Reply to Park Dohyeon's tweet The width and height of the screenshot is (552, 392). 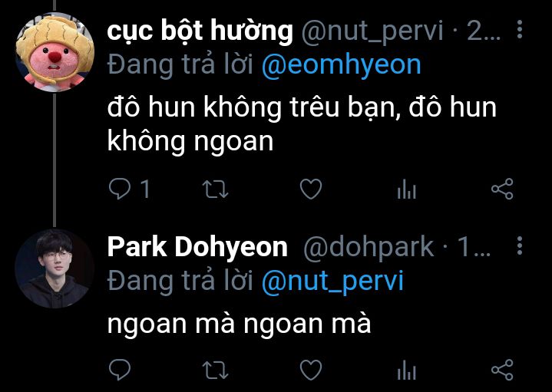tap(120, 370)
